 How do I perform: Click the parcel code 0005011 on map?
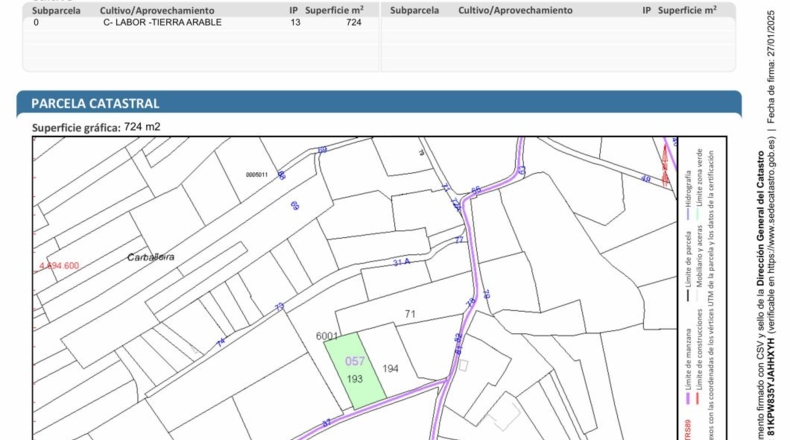[257, 175]
